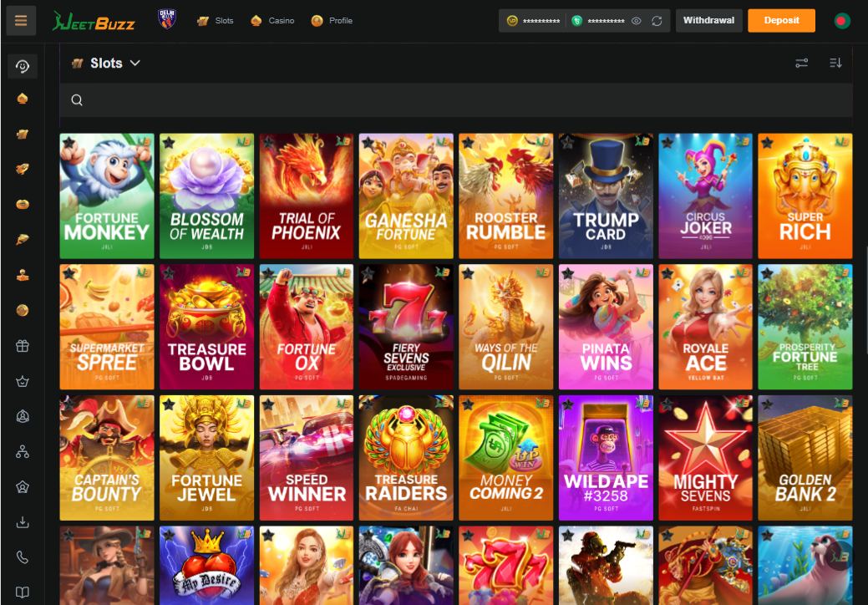Open the gift/promotions icon in the left sidebar
This screenshot has height=605, width=868.
[x=23, y=345]
